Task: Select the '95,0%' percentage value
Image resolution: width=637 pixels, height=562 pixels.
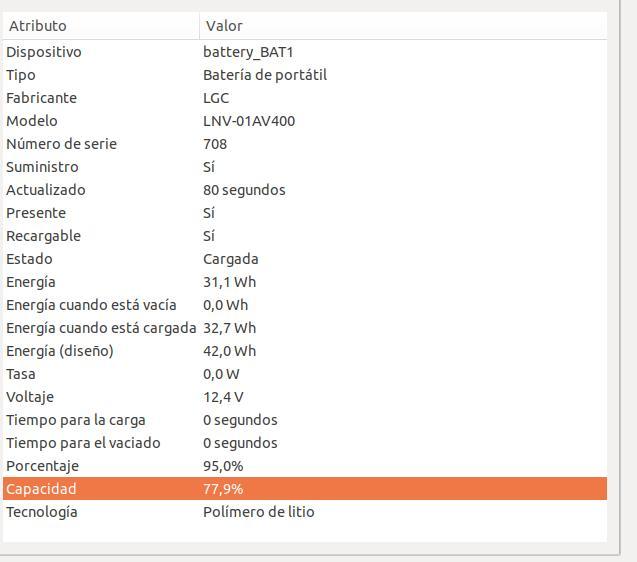Action: (223, 466)
